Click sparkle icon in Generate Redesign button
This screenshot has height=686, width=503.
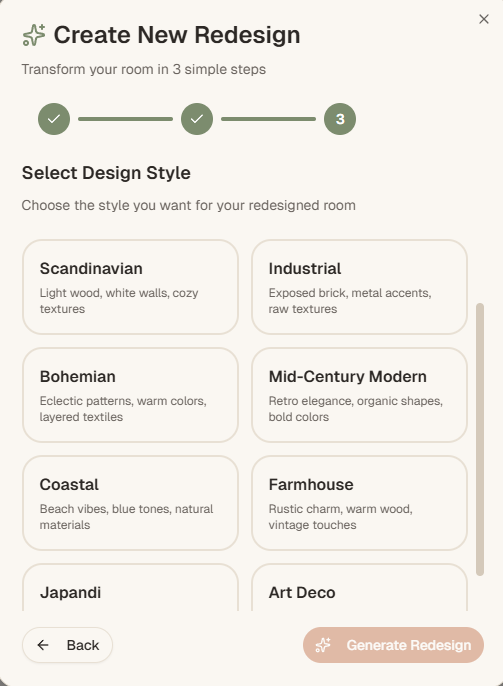[323, 645]
